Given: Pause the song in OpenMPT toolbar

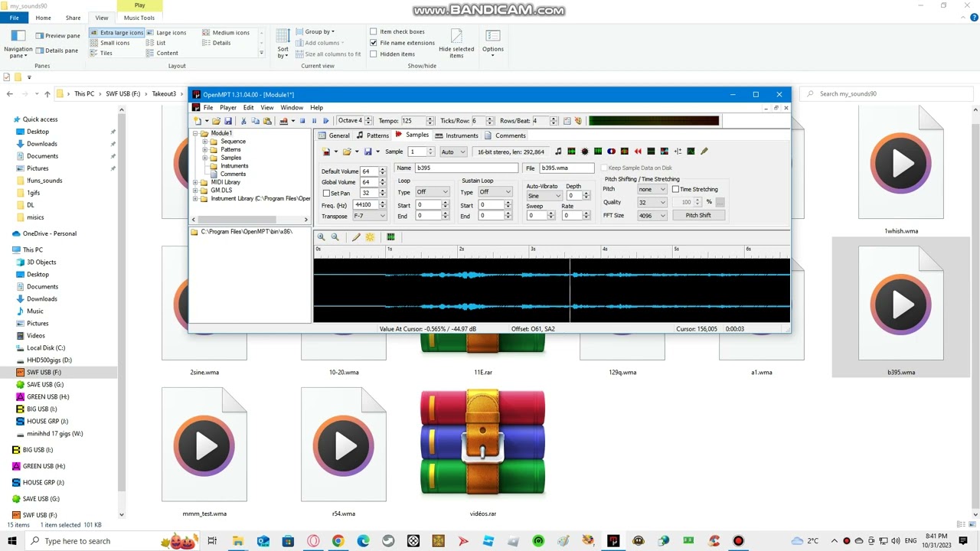Looking at the screenshot, I should point(314,121).
